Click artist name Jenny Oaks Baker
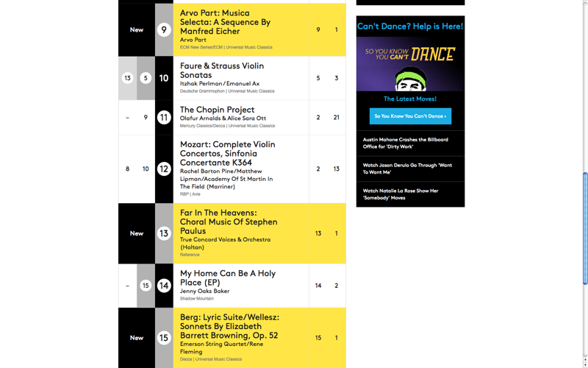588x368 pixels. click(207, 291)
